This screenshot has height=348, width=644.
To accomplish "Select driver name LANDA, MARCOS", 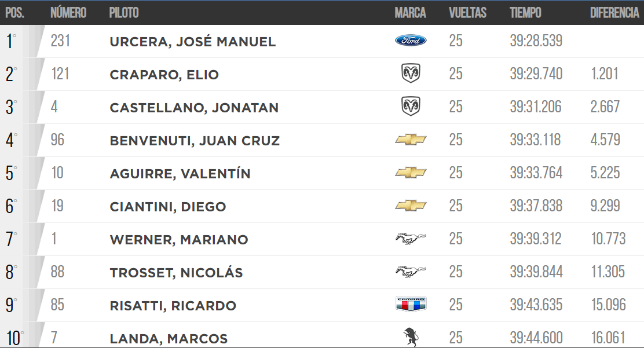I will pos(169,339).
